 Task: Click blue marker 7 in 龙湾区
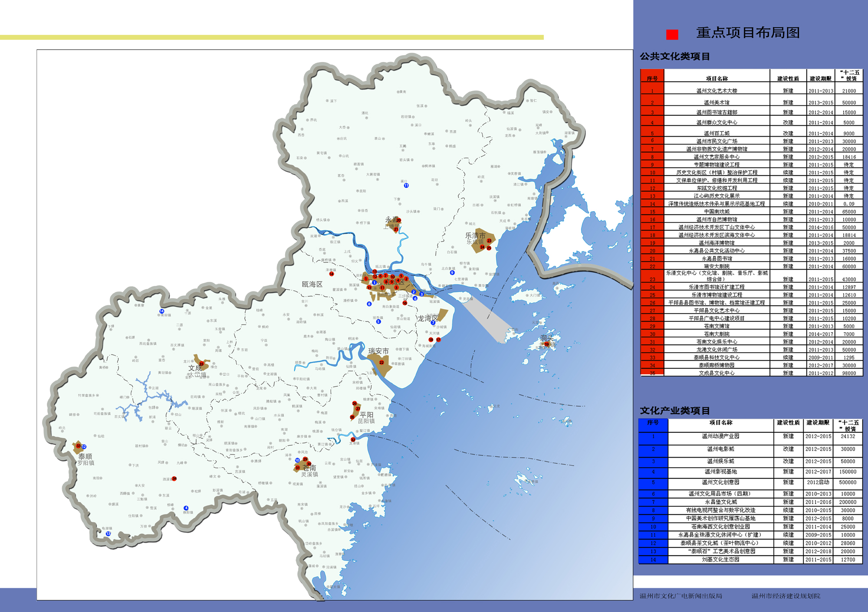click(x=433, y=323)
